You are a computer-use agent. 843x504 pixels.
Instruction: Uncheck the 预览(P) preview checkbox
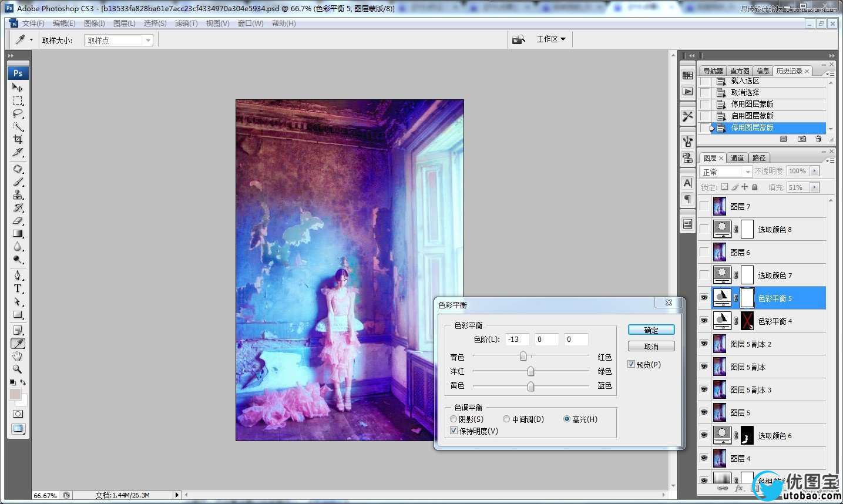(632, 364)
